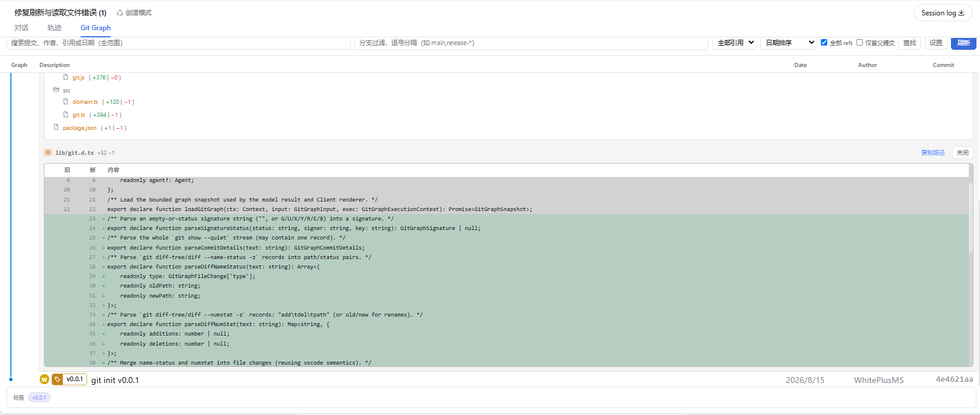Click the Description column header
The width and height of the screenshot is (980, 415).
(55, 65)
